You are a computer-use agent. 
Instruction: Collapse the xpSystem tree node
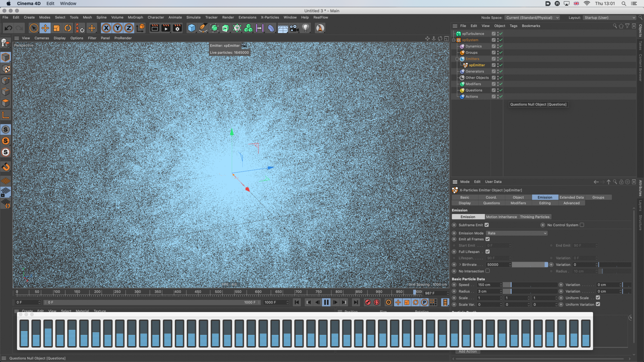454,40
